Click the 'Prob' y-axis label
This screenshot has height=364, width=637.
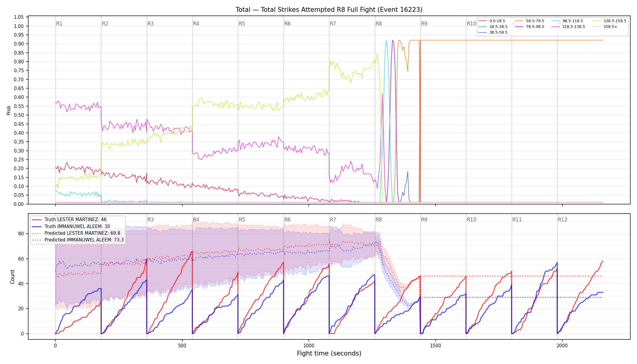coord(8,110)
